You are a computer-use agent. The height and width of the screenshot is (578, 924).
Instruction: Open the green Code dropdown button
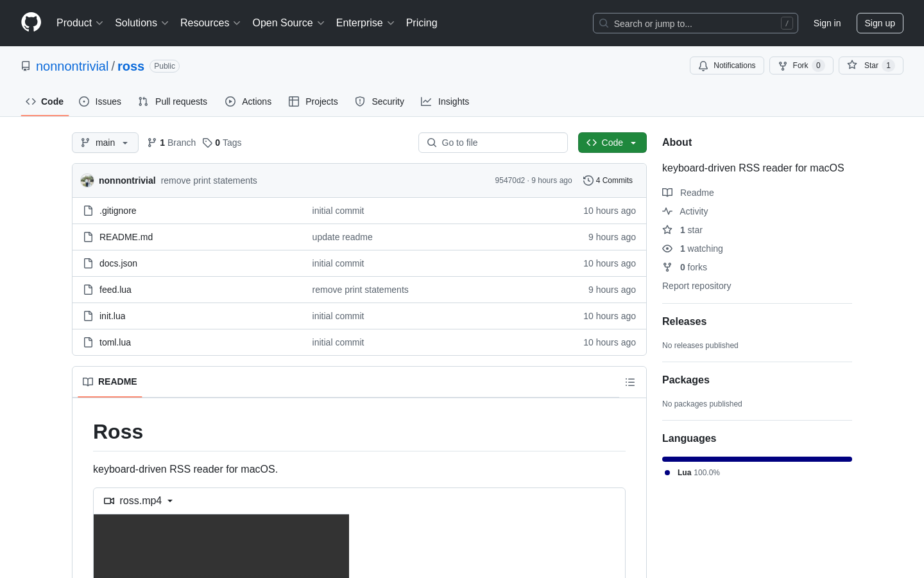coord(612,143)
